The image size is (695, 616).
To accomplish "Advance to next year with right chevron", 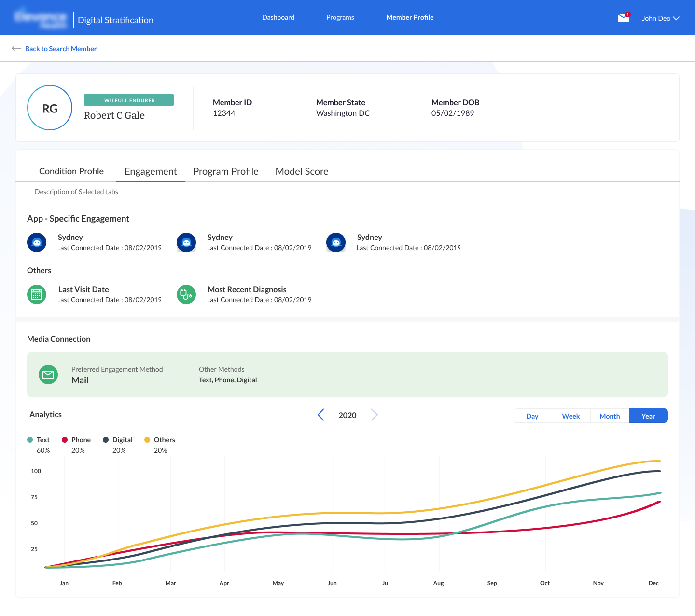I will click(375, 415).
